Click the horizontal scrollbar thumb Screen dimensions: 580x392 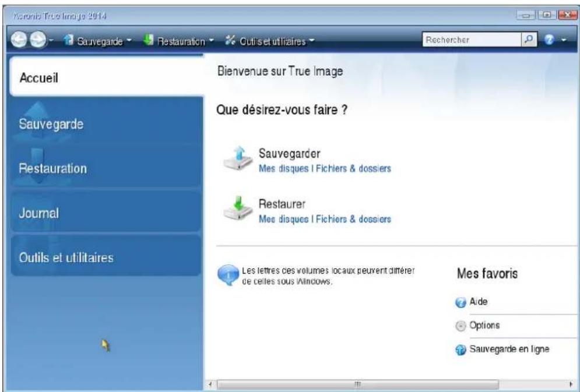[358, 384]
